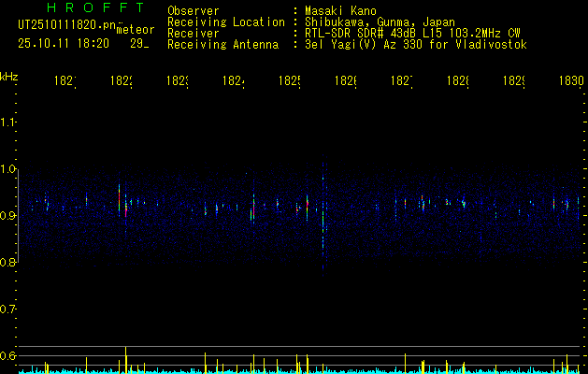Image resolution: width=588 pixels, height=374 pixels.
Task: Click the 1822 time axis marker
Action: coord(122,80)
